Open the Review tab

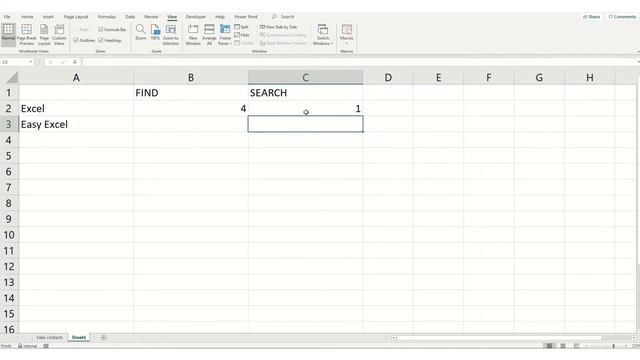[151, 17]
